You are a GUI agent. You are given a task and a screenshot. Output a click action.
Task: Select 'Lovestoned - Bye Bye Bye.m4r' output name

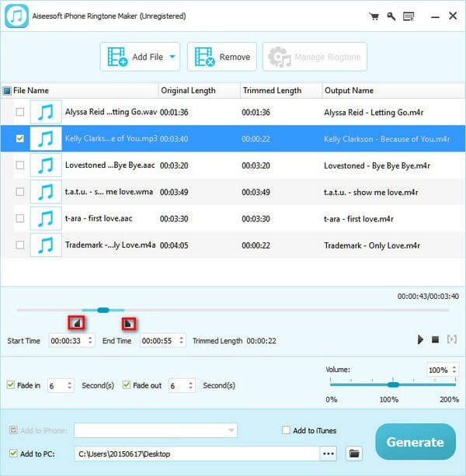point(377,165)
